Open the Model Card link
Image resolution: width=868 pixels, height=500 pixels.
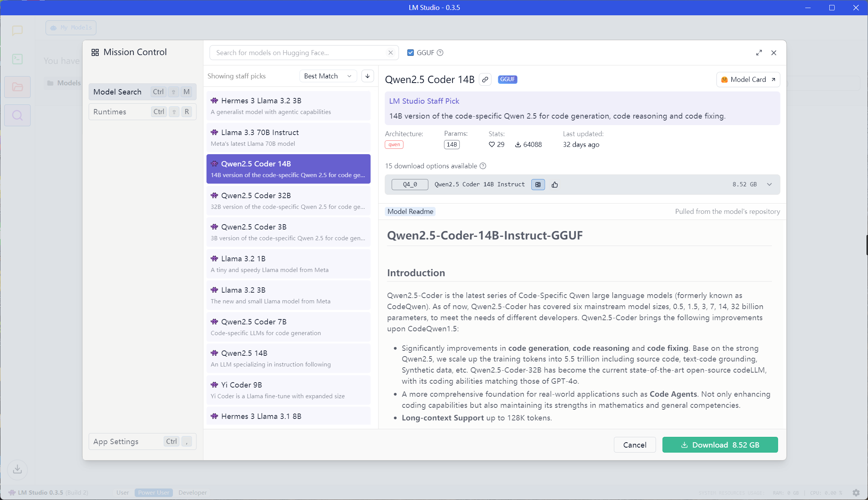[748, 80]
